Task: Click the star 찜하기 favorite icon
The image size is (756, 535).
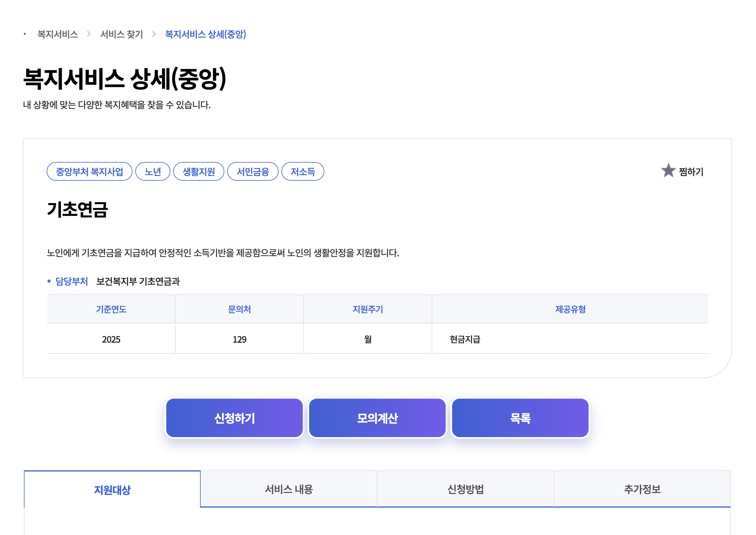Action: (x=668, y=171)
